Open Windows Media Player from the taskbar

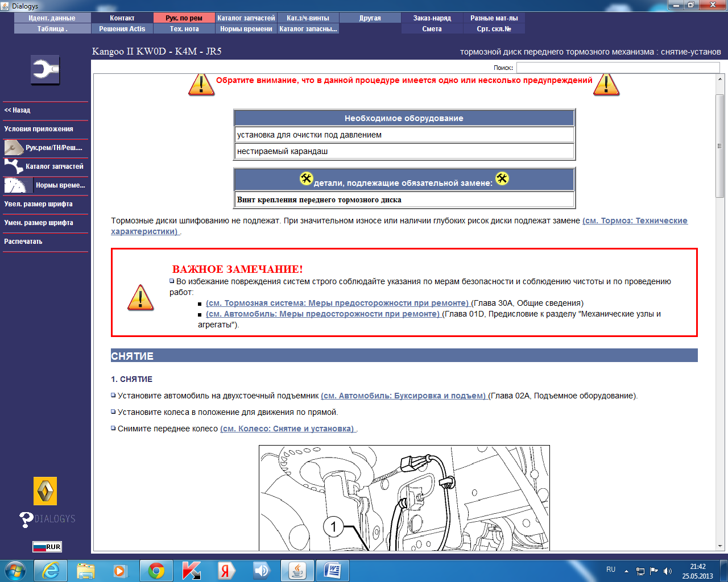tap(121, 571)
